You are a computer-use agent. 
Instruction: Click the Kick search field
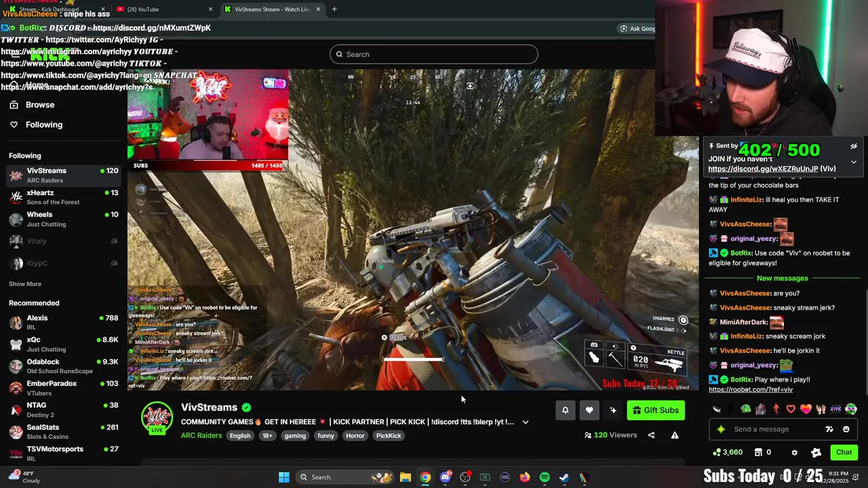434,54
